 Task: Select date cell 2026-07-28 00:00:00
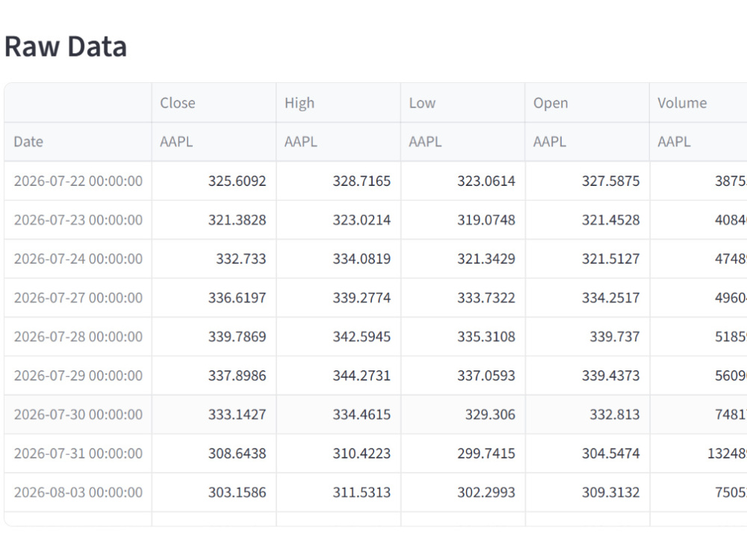click(x=78, y=337)
